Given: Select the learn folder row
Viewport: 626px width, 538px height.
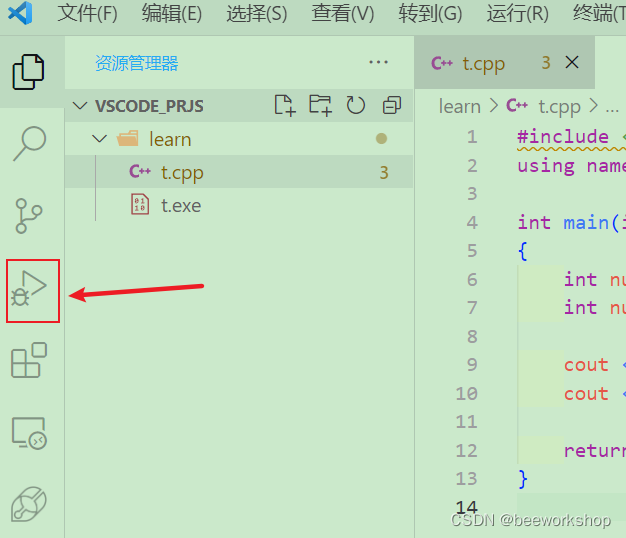Looking at the screenshot, I should click(239, 139).
